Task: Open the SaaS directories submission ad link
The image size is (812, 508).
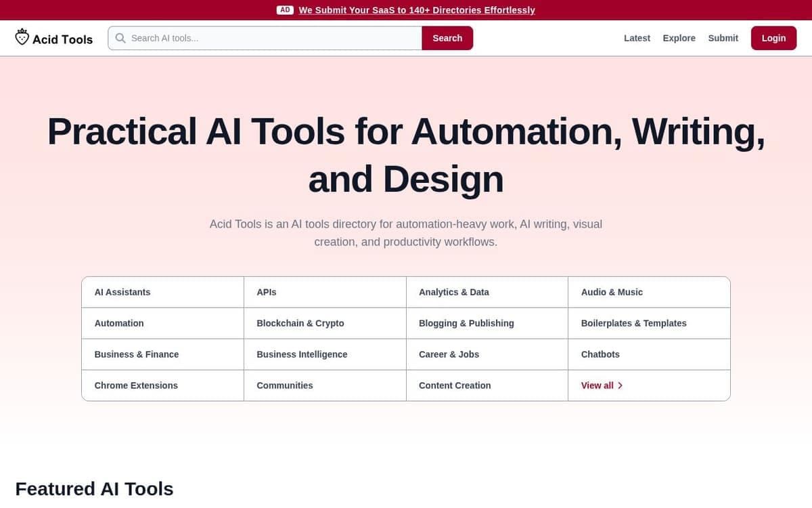Action: [x=417, y=10]
